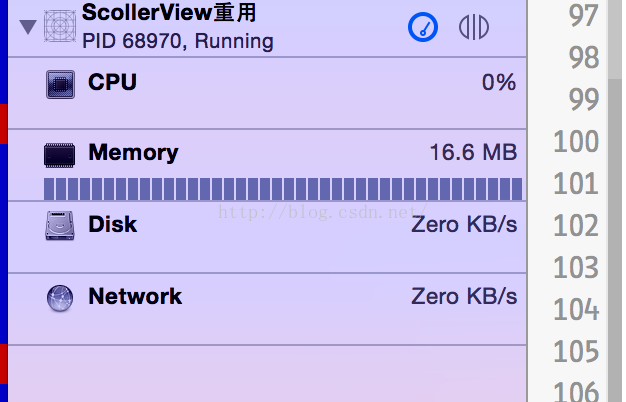626x402 pixels.
Task: Open the CPU report row
Action: click(267, 93)
